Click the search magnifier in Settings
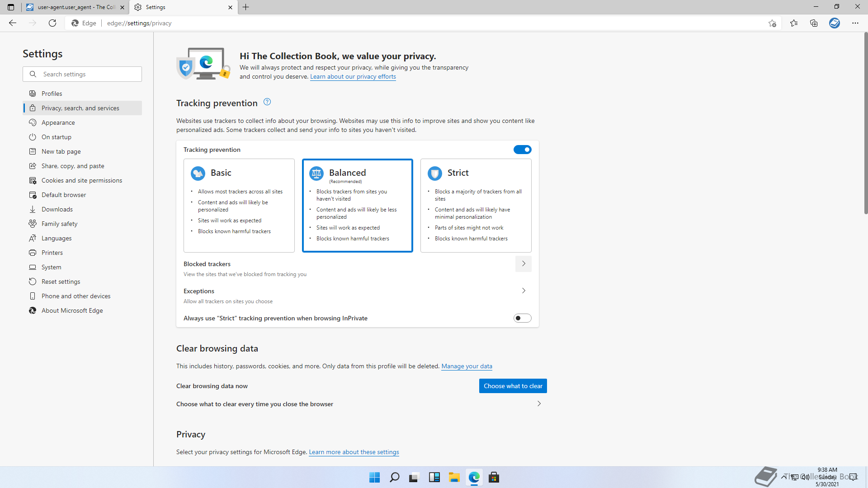Image resolution: width=868 pixels, height=488 pixels. click(x=33, y=74)
